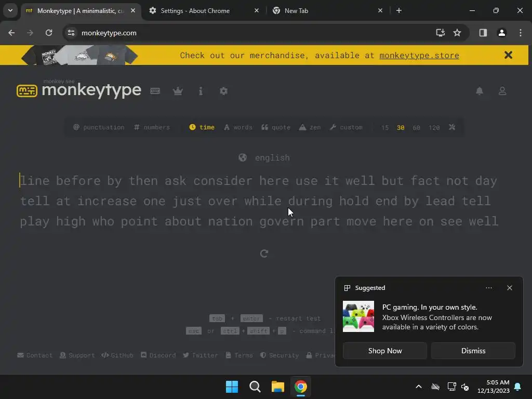Open the Security footer link
The width and height of the screenshot is (532, 399).
pos(279,355)
